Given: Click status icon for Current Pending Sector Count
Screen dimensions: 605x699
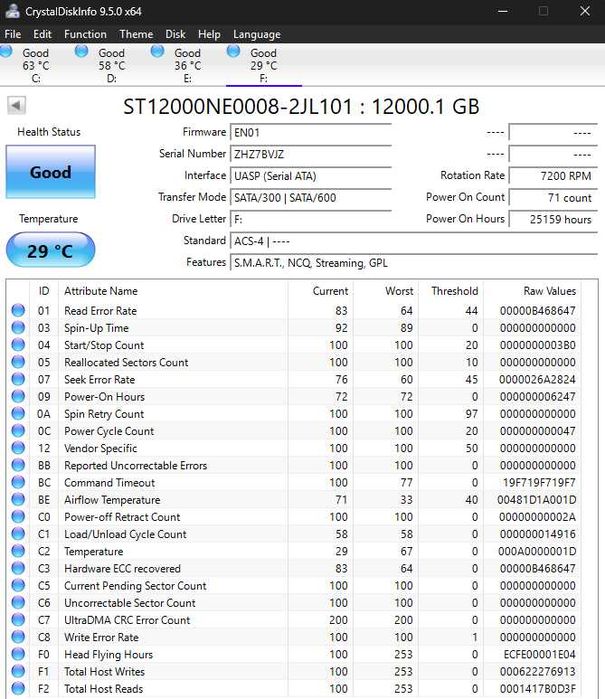Looking at the screenshot, I should (18, 585).
